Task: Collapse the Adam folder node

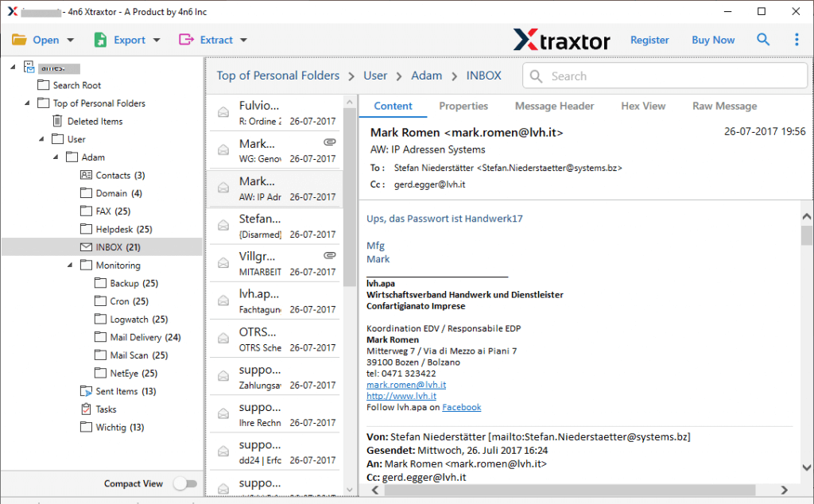Action: pos(56,157)
